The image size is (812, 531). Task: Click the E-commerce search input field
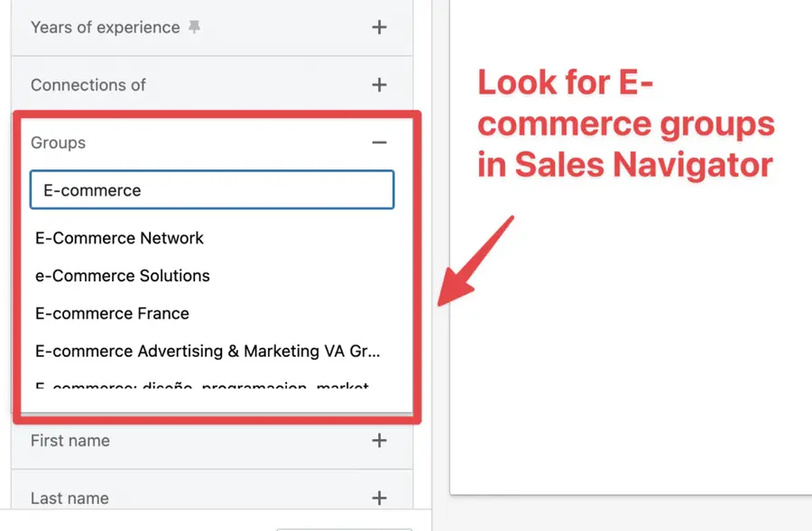[212, 189]
